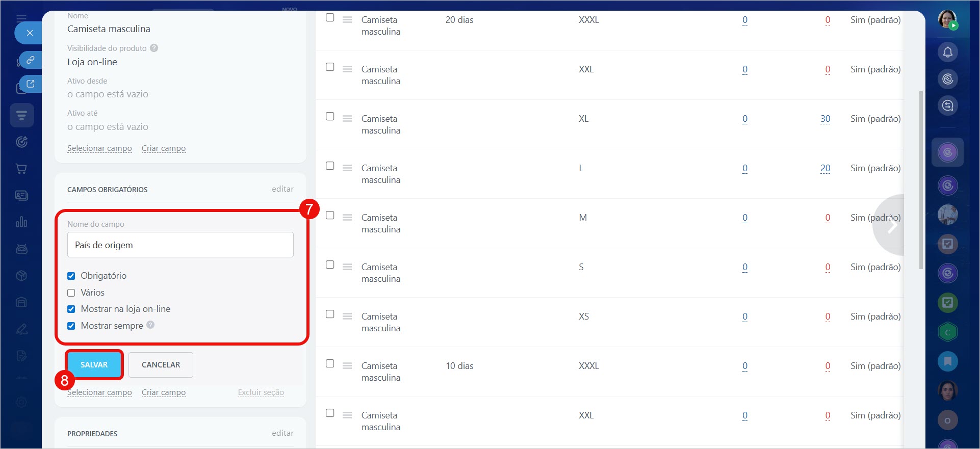Open the blue bookmark icon in right bar
Screen dimensions: 980x449
pyautogui.click(x=947, y=361)
